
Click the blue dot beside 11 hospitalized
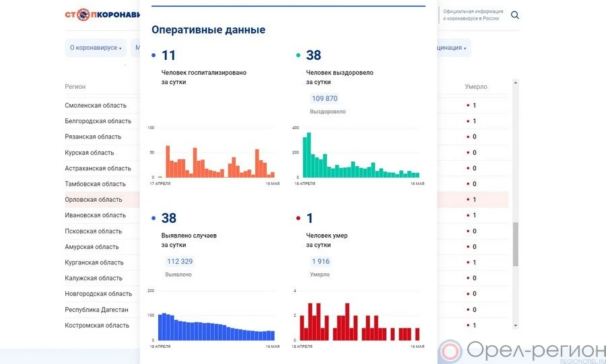click(154, 56)
